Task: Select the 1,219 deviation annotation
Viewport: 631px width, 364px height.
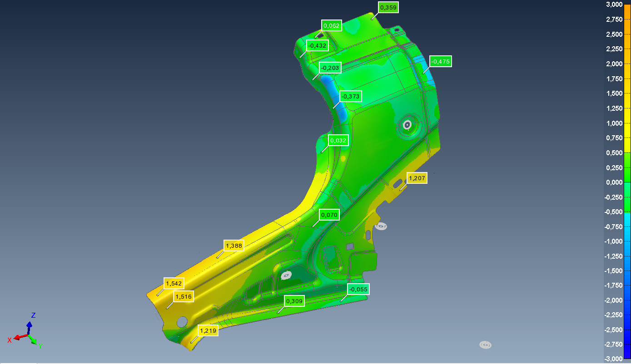Action: pyautogui.click(x=208, y=330)
